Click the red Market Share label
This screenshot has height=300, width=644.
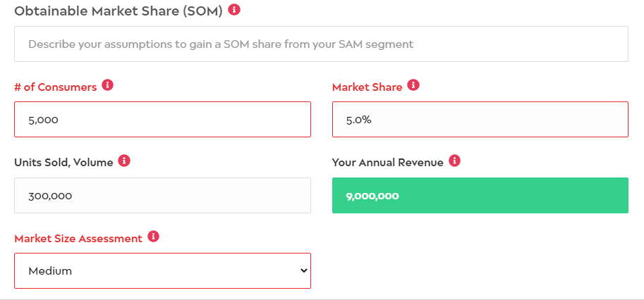(367, 87)
